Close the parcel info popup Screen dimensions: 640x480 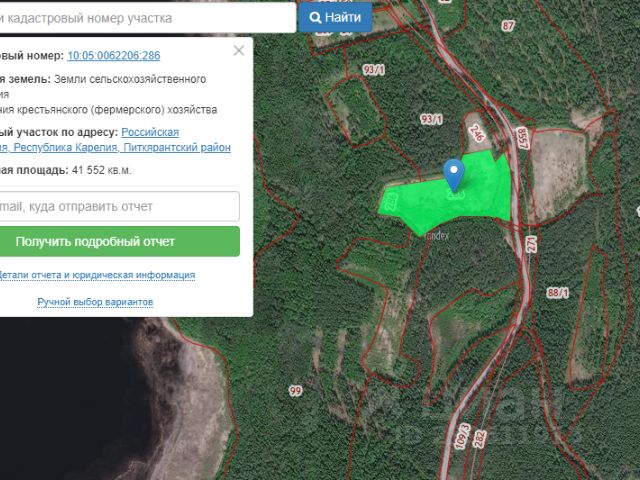(238, 50)
